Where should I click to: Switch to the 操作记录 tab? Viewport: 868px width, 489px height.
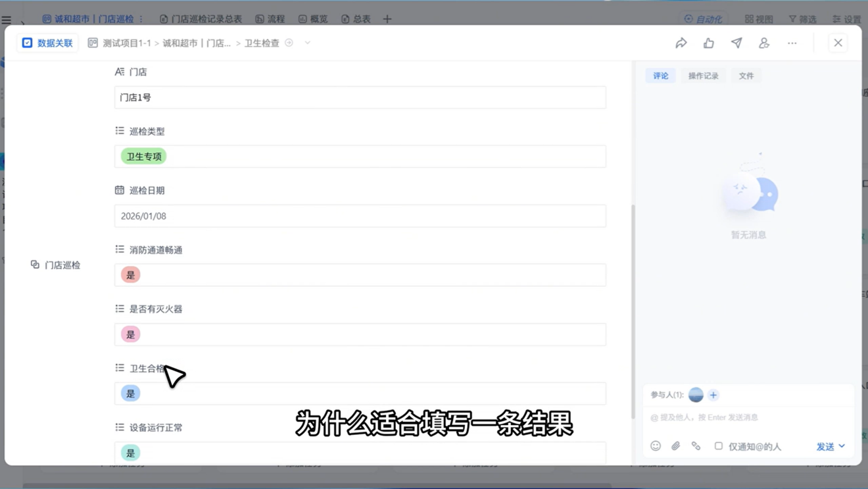click(x=704, y=76)
